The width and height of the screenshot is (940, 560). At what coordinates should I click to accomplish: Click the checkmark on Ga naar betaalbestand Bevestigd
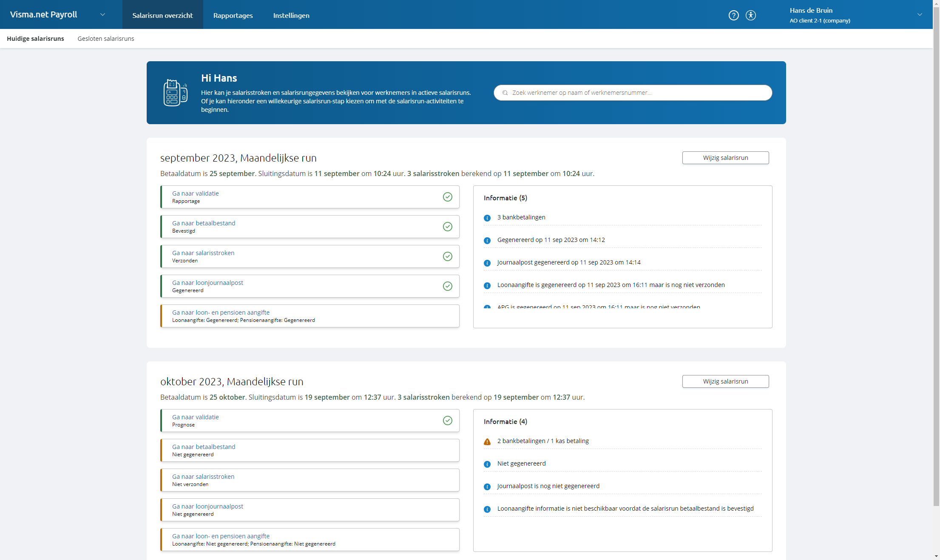pyautogui.click(x=448, y=227)
